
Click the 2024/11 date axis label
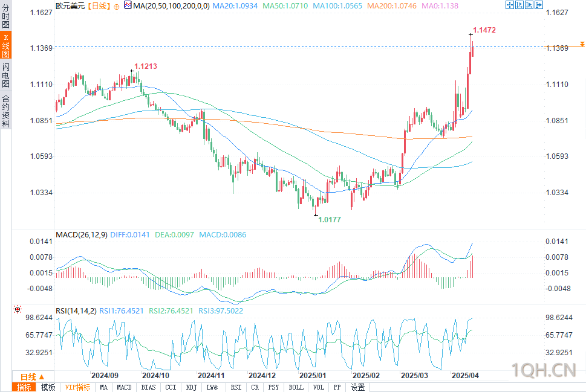[211, 376]
